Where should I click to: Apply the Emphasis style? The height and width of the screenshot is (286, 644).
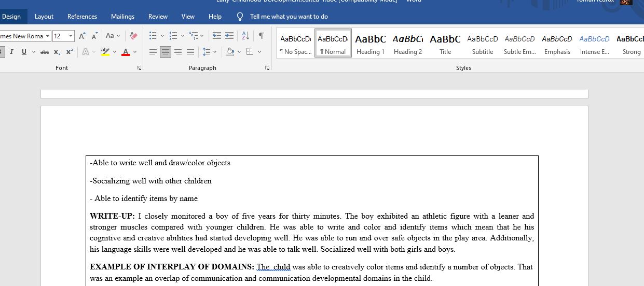(557, 44)
